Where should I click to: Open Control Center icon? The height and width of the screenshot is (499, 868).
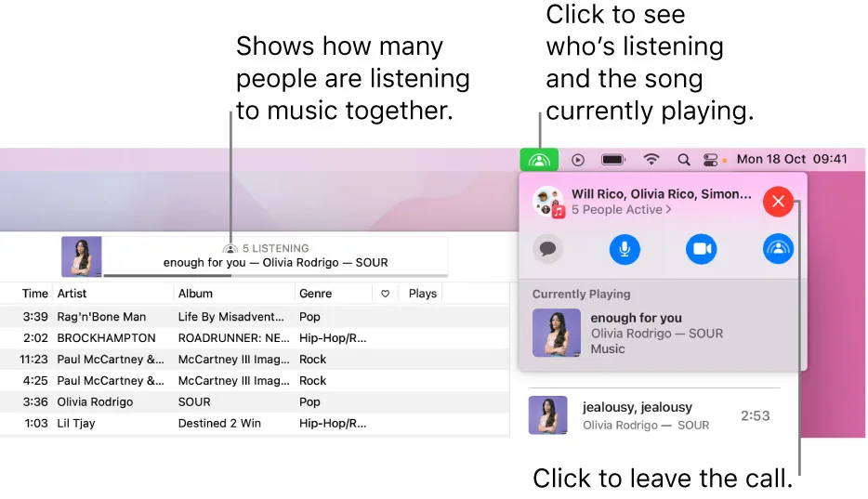point(710,160)
